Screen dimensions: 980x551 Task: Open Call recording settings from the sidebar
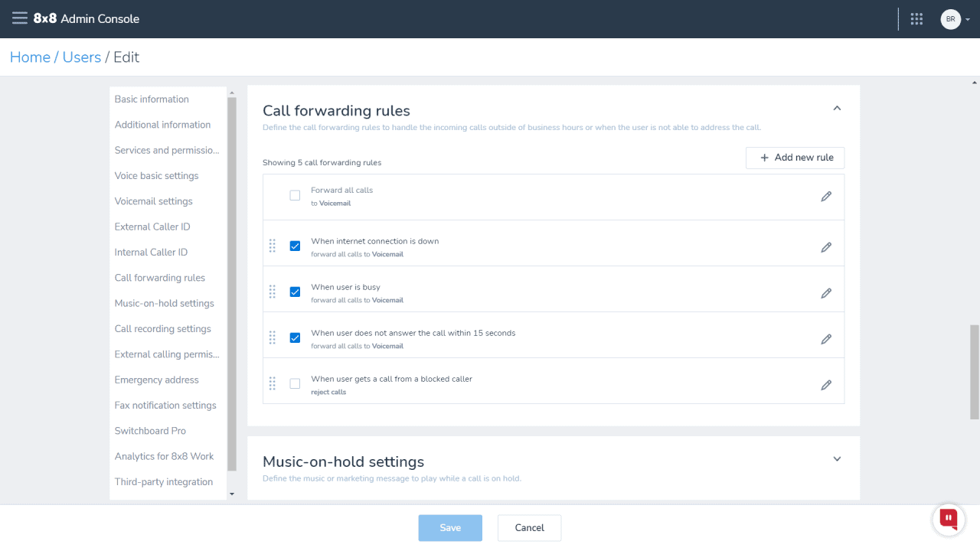tap(162, 328)
